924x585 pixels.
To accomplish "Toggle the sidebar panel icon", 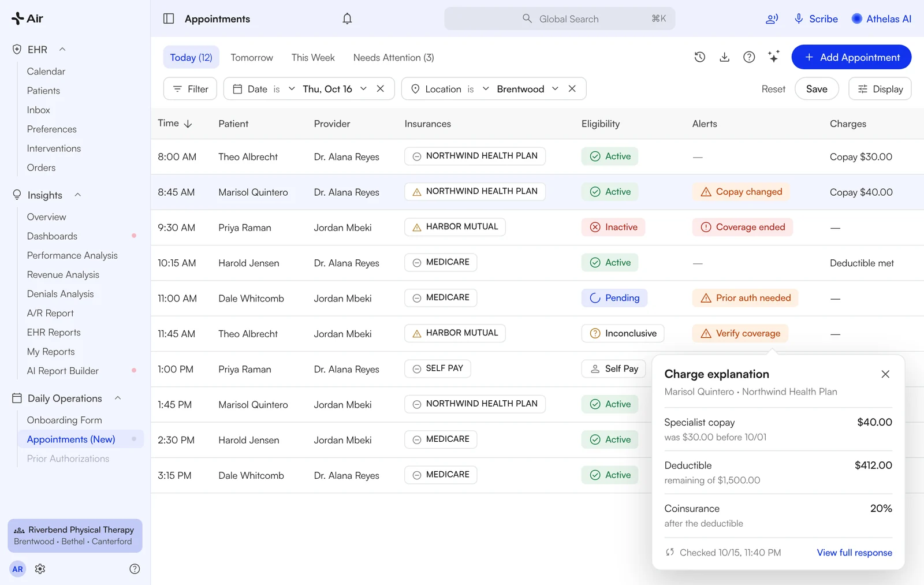I will 169,18.
